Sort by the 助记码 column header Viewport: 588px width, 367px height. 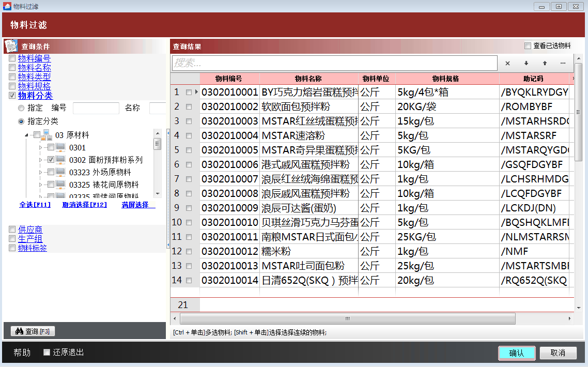click(534, 79)
